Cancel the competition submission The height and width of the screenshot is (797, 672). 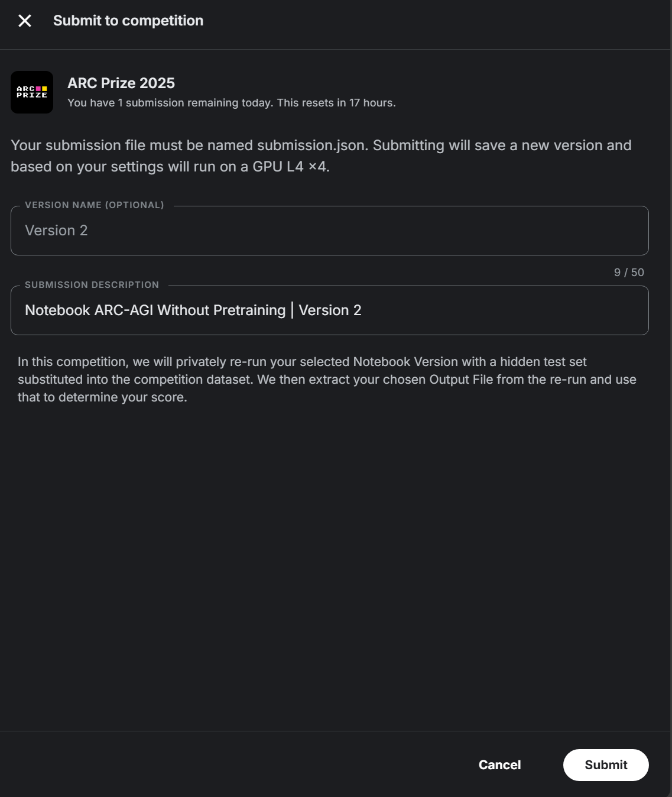click(x=499, y=764)
